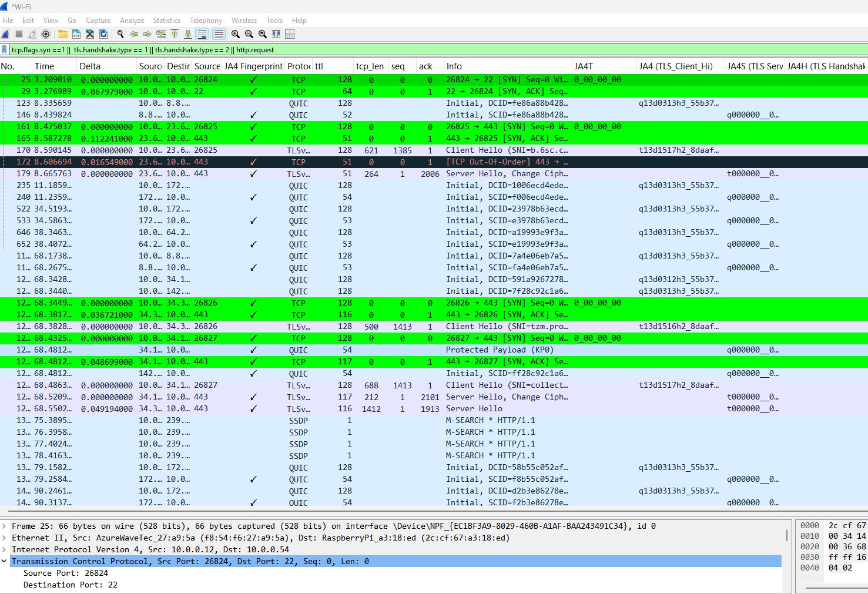This screenshot has width=868, height=594.
Task: Close the current capture file
Action: (90, 35)
